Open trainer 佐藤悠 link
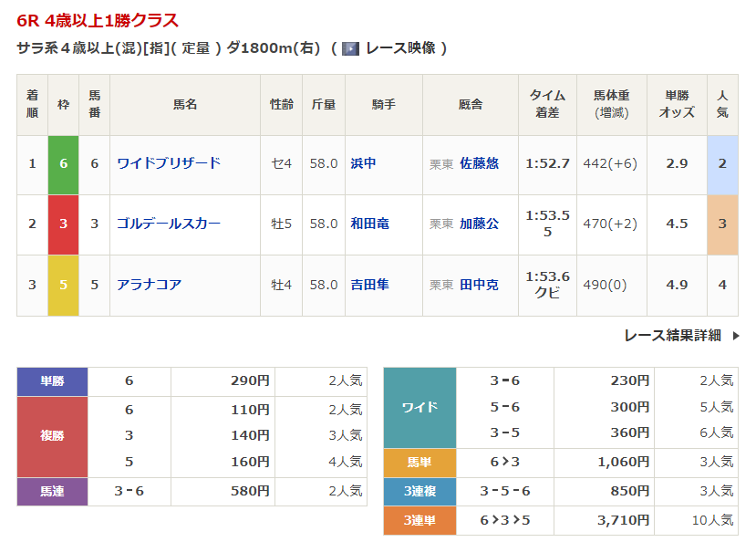This screenshot has width=756, height=542. (x=479, y=163)
